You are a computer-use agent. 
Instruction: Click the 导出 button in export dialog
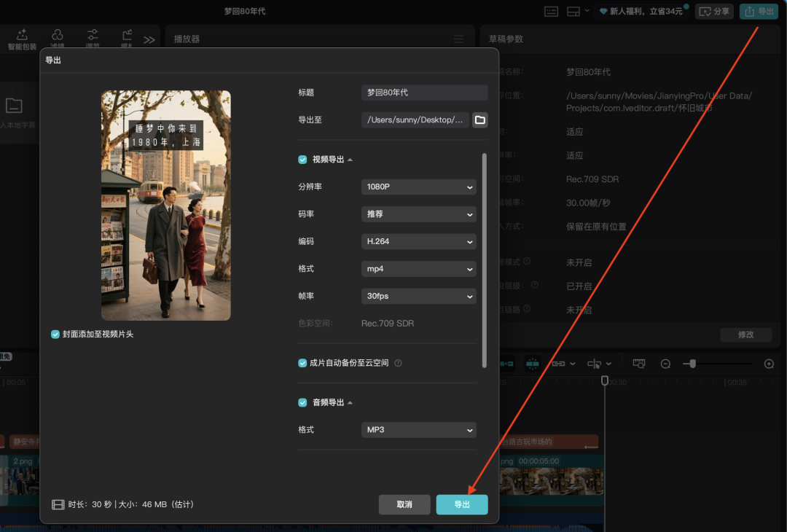461,504
